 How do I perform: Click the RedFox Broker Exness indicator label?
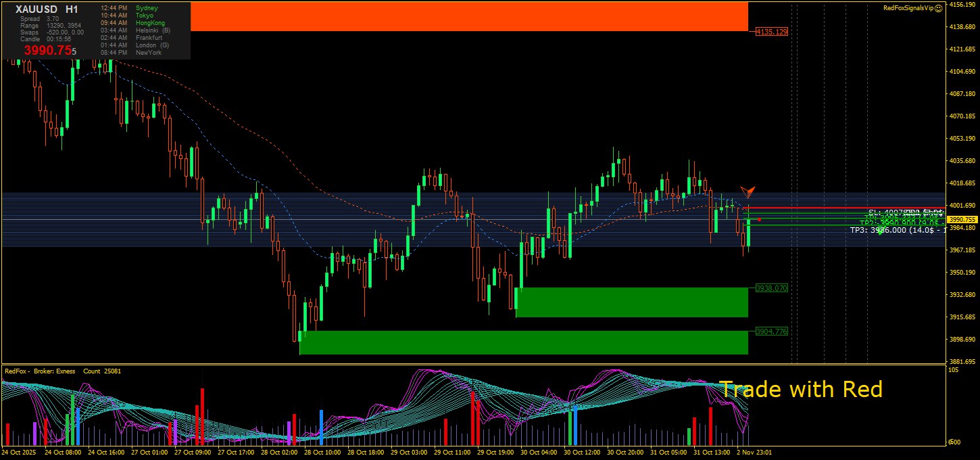[41, 371]
